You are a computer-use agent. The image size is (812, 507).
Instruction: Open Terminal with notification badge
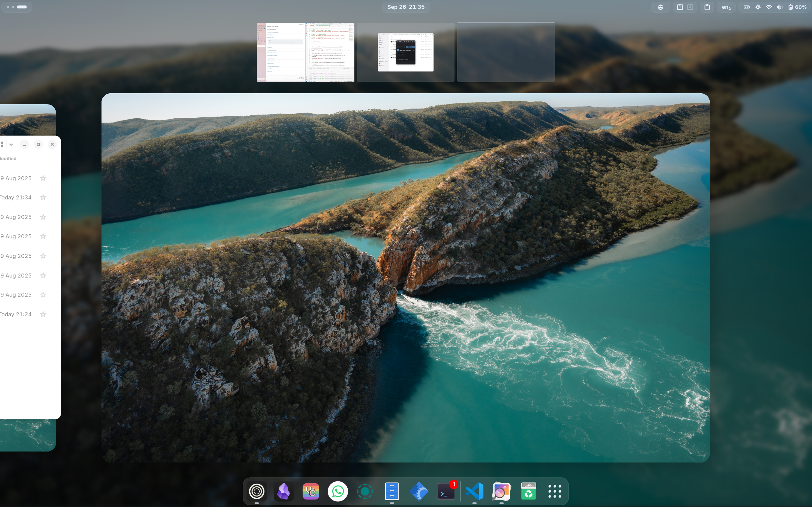tap(446, 492)
